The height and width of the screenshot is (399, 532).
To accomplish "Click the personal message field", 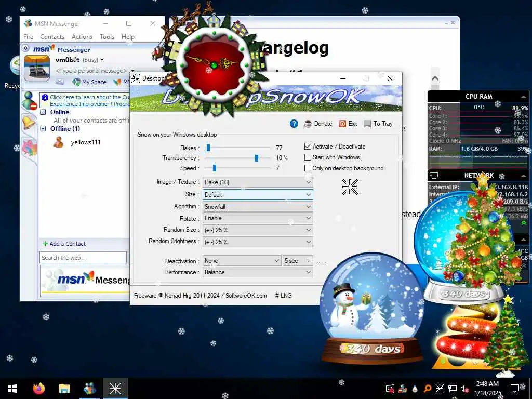I will click(91, 71).
